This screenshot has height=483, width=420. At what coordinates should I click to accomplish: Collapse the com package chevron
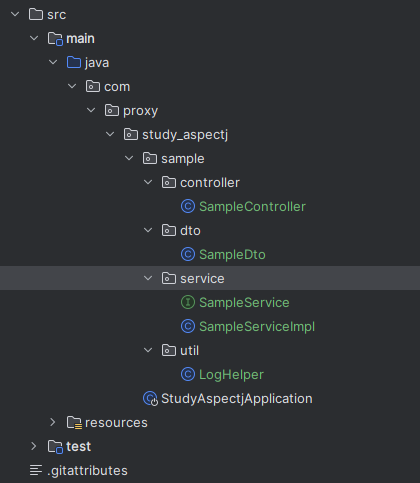(72, 86)
